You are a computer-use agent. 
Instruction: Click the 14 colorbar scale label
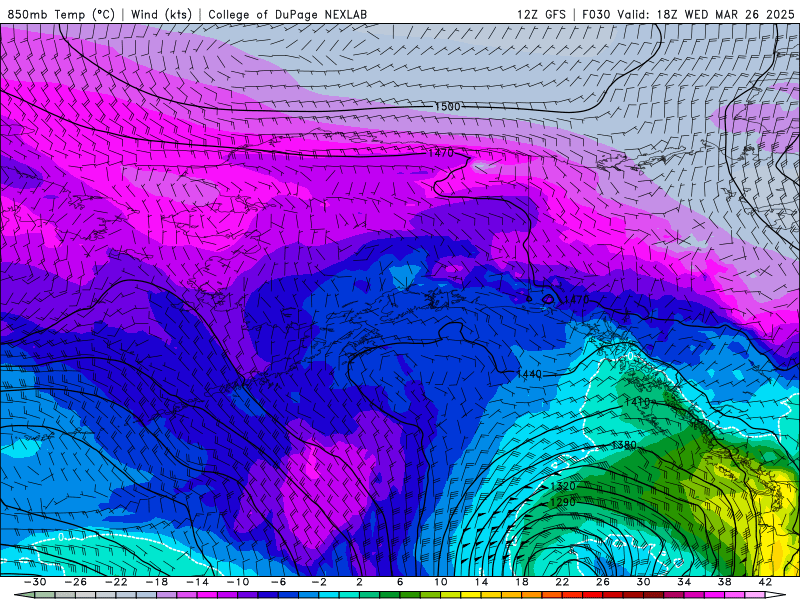click(481, 582)
